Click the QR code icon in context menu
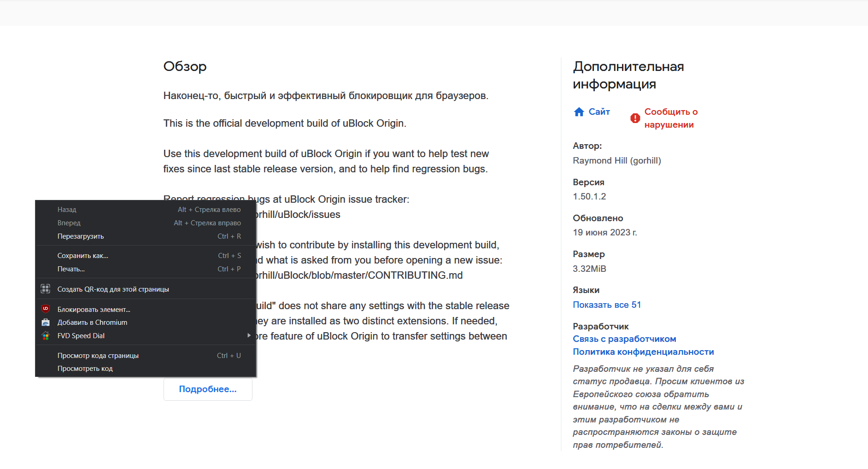The height and width of the screenshot is (469, 868). tap(46, 289)
